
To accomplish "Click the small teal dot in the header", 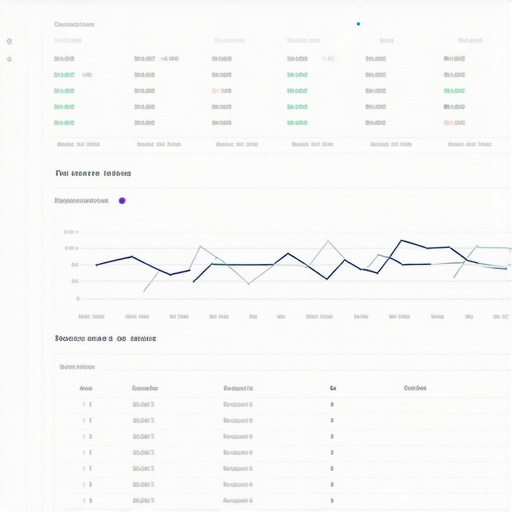I will 358,24.
